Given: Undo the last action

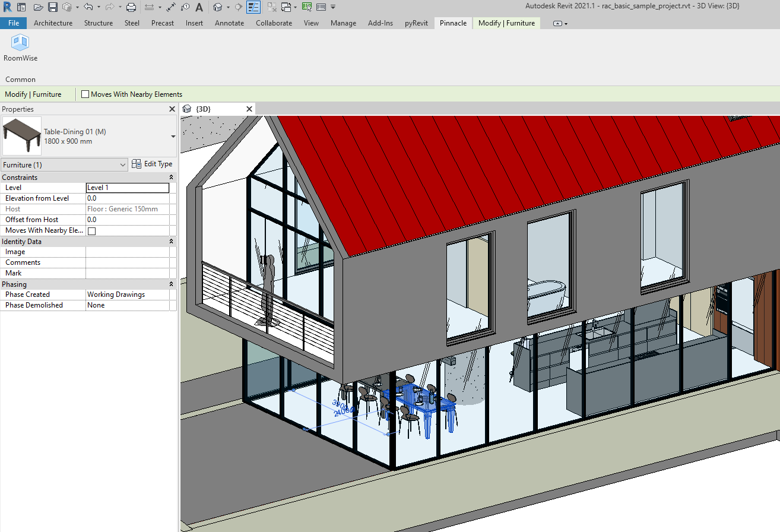Looking at the screenshot, I should click(x=88, y=7).
